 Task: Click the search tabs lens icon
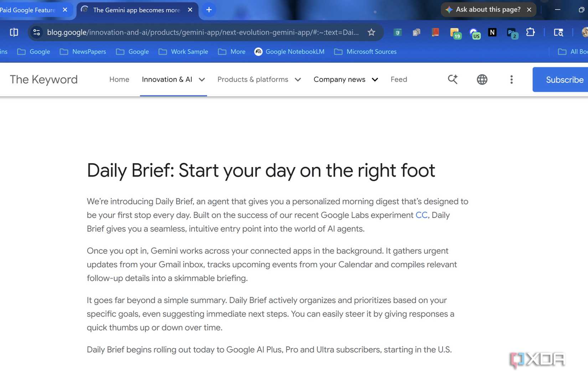point(558,32)
